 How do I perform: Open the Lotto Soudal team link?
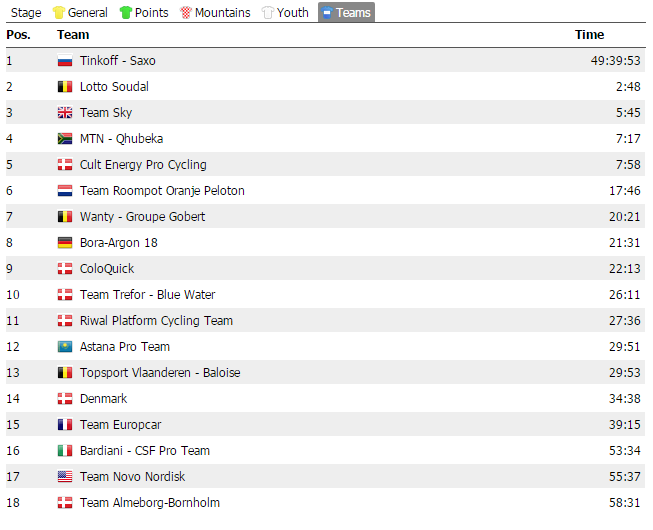114,87
